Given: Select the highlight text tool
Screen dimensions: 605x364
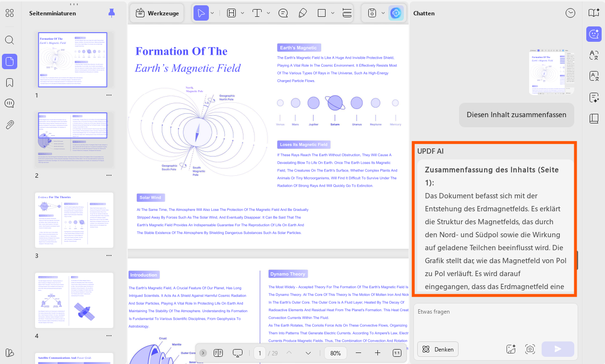Looking at the screenshot, I should point(231,13).
